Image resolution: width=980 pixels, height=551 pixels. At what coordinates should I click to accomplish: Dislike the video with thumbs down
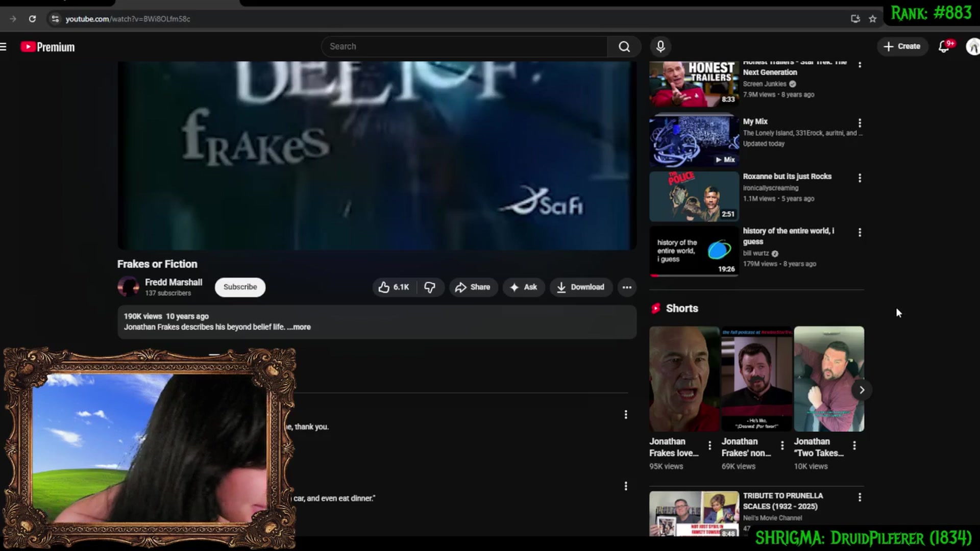pyautogui.click(x=430, y=287)
